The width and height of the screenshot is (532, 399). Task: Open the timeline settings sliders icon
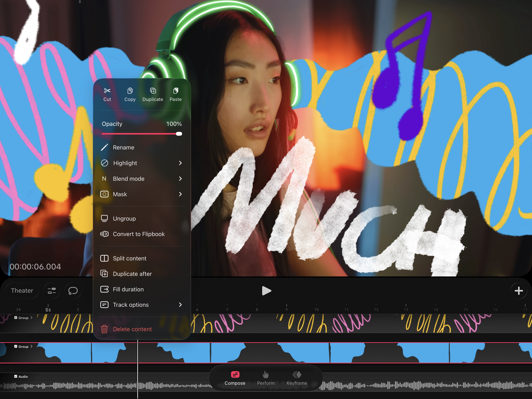pyautogui.click(x=51, y=291)
